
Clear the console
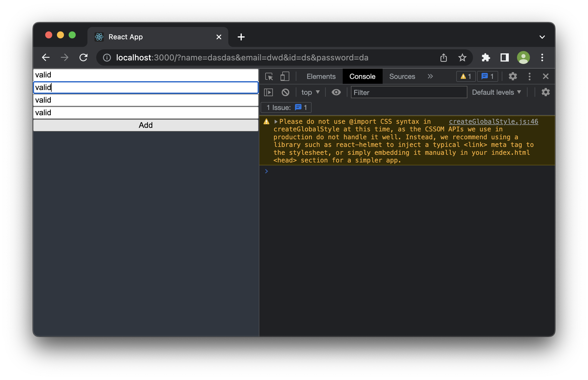pos(285,92)
